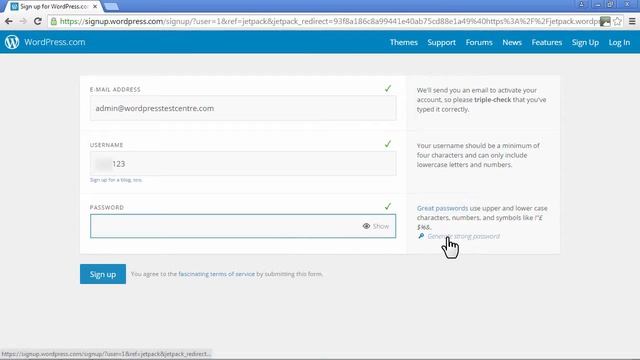640x360 pixels.
Task: Open News in navigation
Action: [512, 42]
